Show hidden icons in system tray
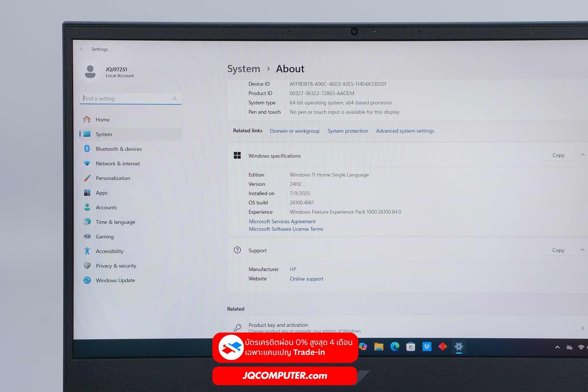 pyautogui.click(x=557, y=347)
